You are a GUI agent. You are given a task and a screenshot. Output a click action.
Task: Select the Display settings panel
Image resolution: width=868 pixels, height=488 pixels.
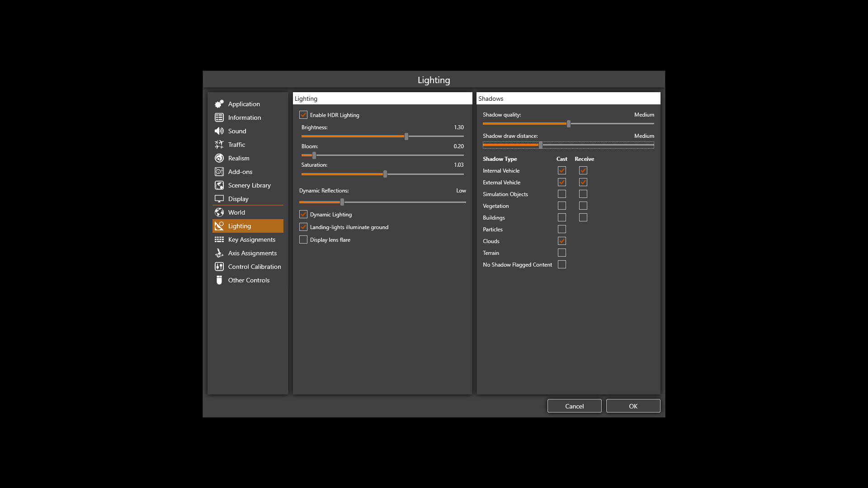[x=238, y=198]
